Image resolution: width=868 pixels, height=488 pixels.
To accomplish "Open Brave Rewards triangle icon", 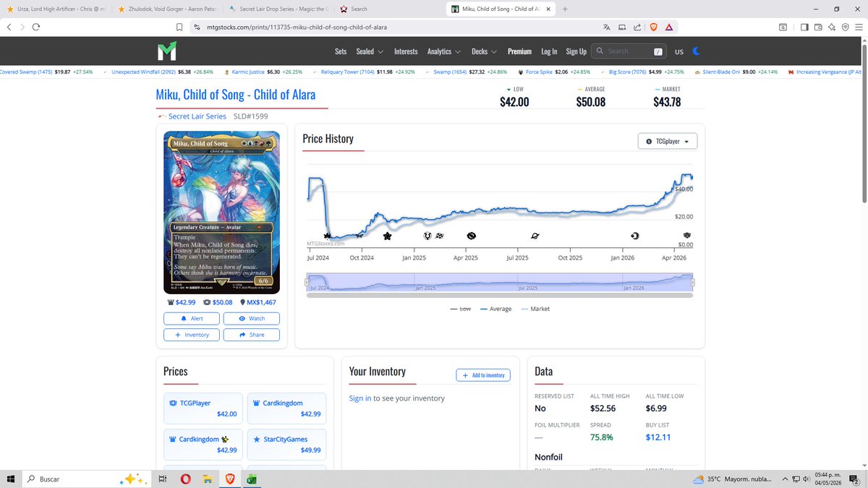I will 668,27.
